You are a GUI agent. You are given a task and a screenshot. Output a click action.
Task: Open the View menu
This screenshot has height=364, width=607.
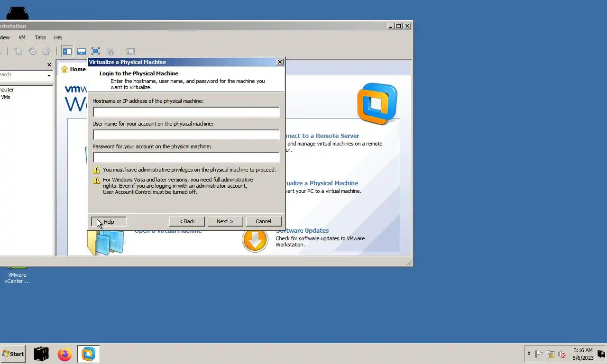[4, 37]
